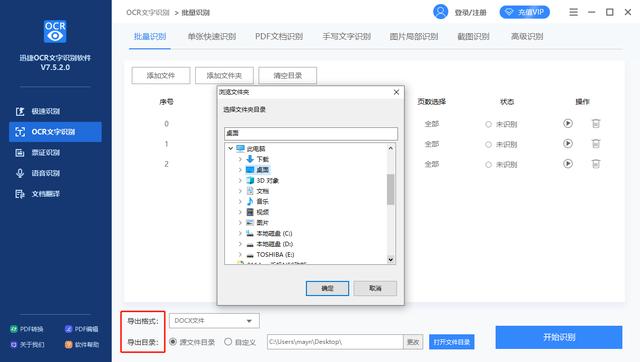Image resolution: width=640 pixels, height=362 pixels.
Task: Collapse the 此电脑 tree node
Action: pyautogui.click(x=231, y=149)
